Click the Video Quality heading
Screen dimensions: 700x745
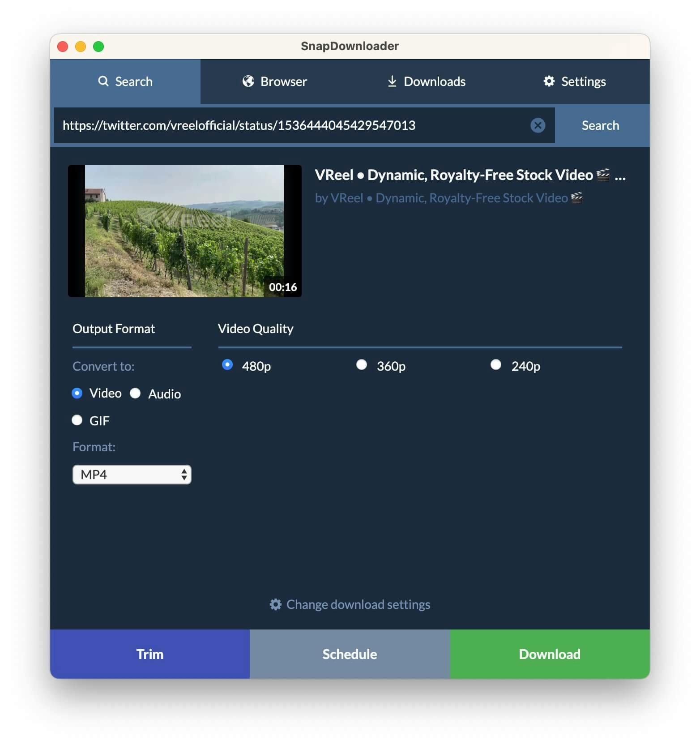click(x=256, y=329)
